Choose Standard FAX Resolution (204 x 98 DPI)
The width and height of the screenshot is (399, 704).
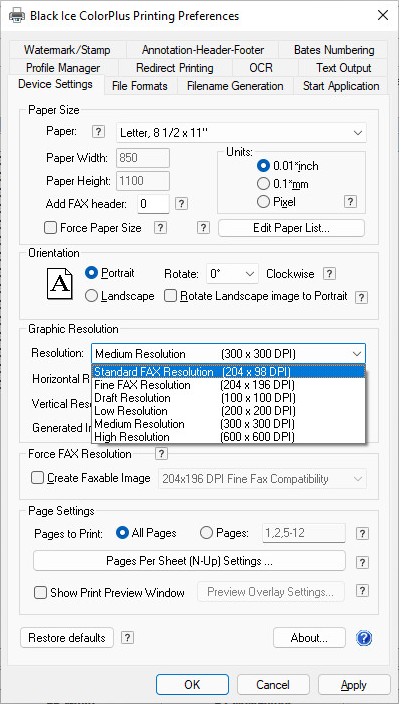[228, 372]
